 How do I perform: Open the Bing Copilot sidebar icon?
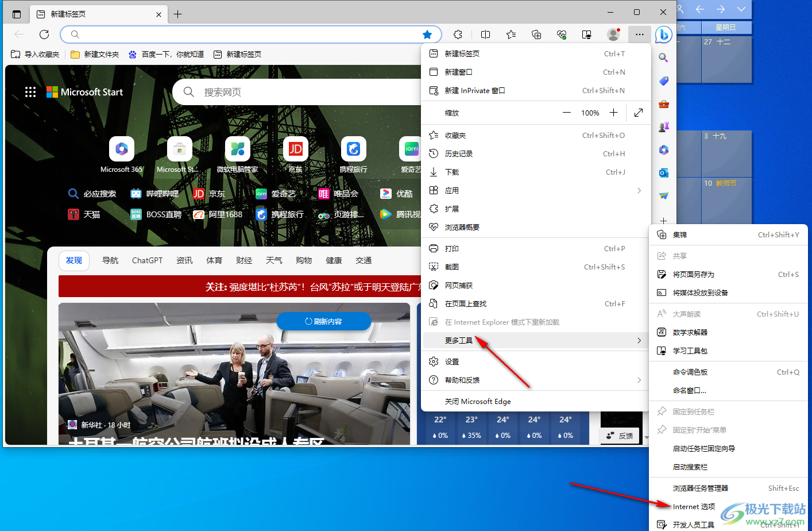pos(664,34)
